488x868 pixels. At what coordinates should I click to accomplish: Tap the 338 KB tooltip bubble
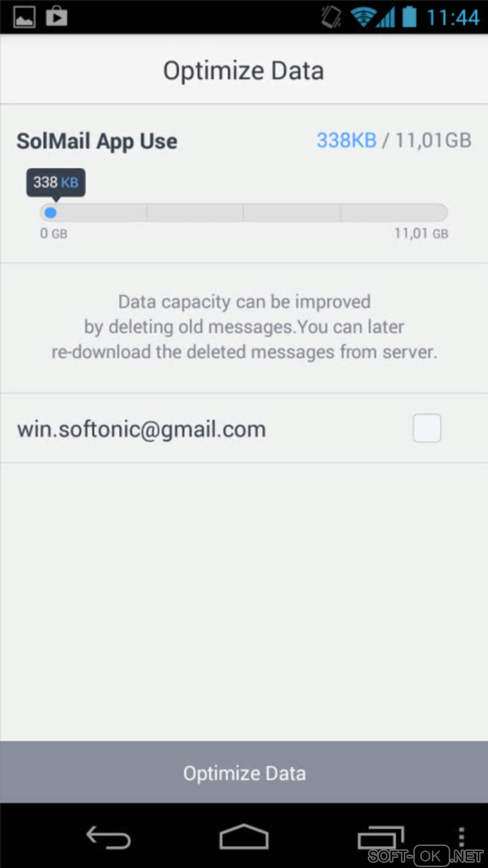point(55,182)
